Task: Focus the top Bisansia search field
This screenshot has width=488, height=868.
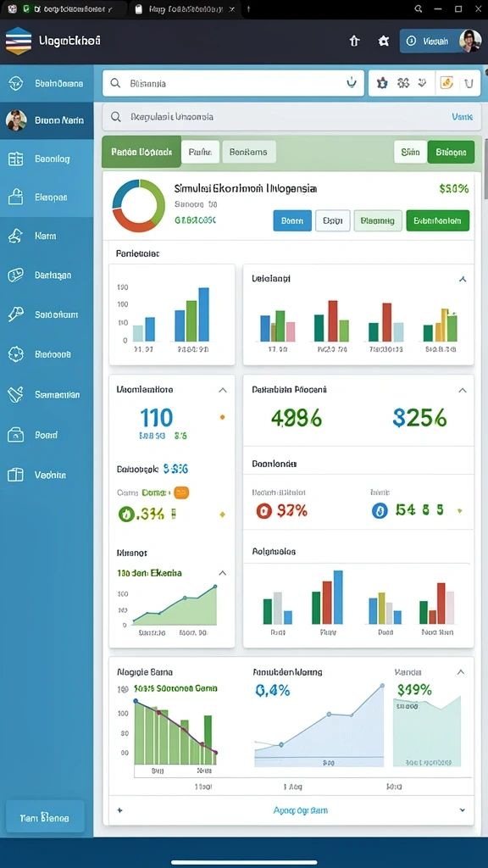Action: [233, 83]
